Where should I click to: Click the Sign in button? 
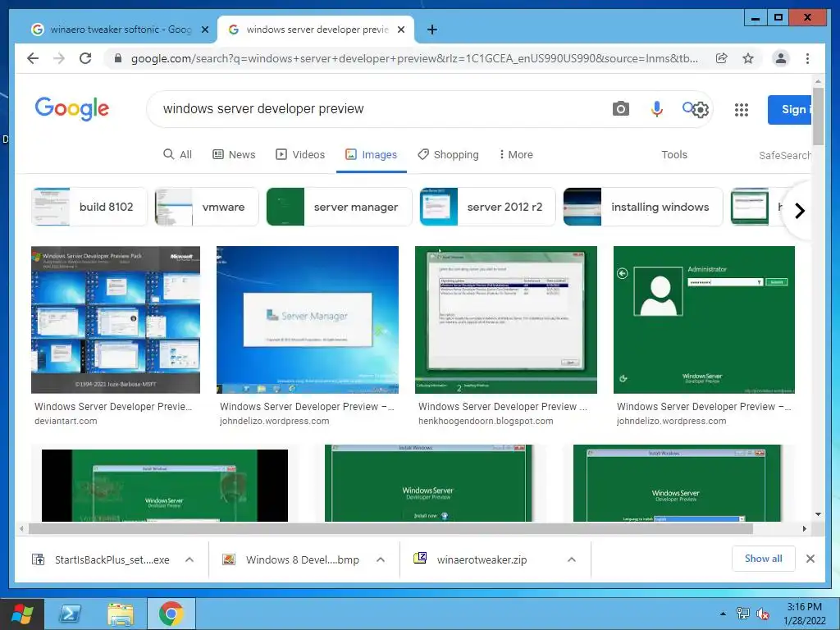coord(789,110)
